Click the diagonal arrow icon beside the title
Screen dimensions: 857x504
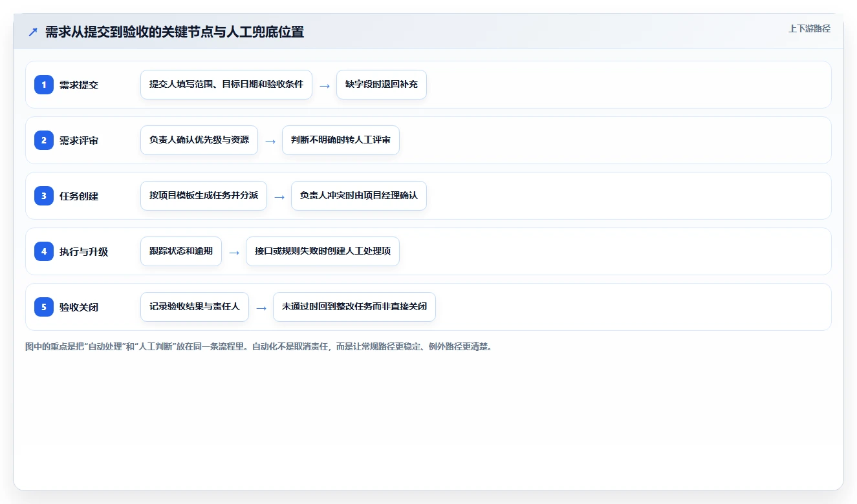(33, 32)
